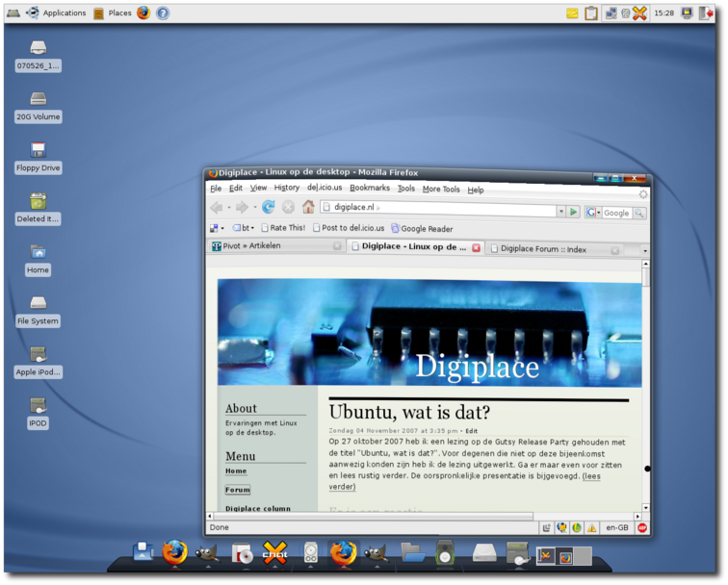Launch Firefox from top panel icon
The width and height of the screenshot is (728, 585).
click(143, 13)
